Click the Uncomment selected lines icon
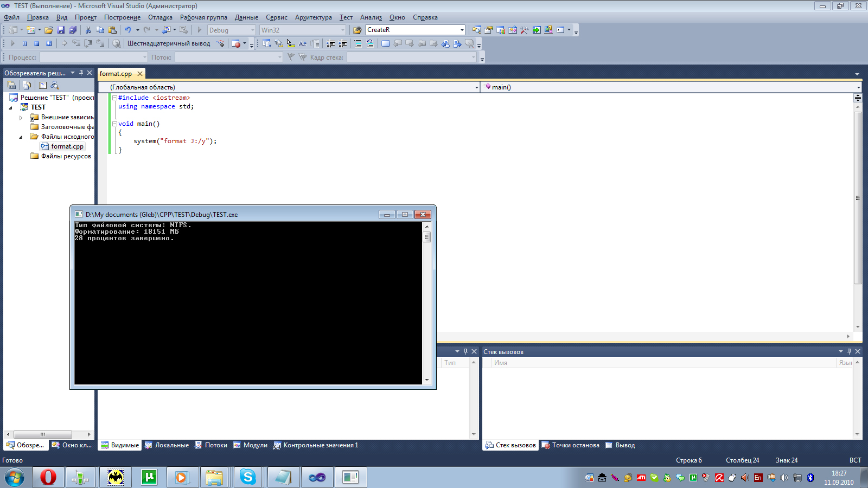868x488 pixels. (370, 43)
